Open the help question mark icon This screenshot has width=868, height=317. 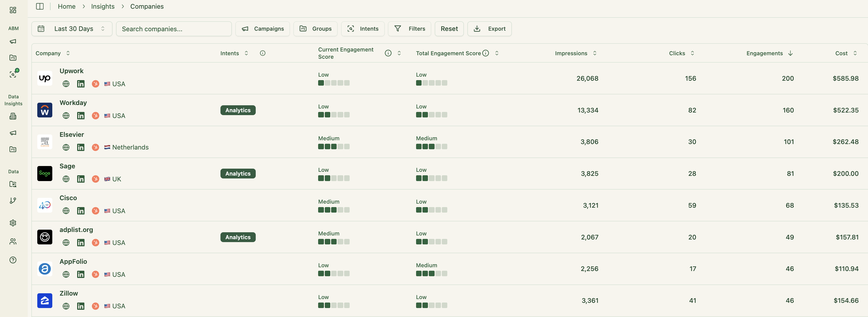point(13,260)
